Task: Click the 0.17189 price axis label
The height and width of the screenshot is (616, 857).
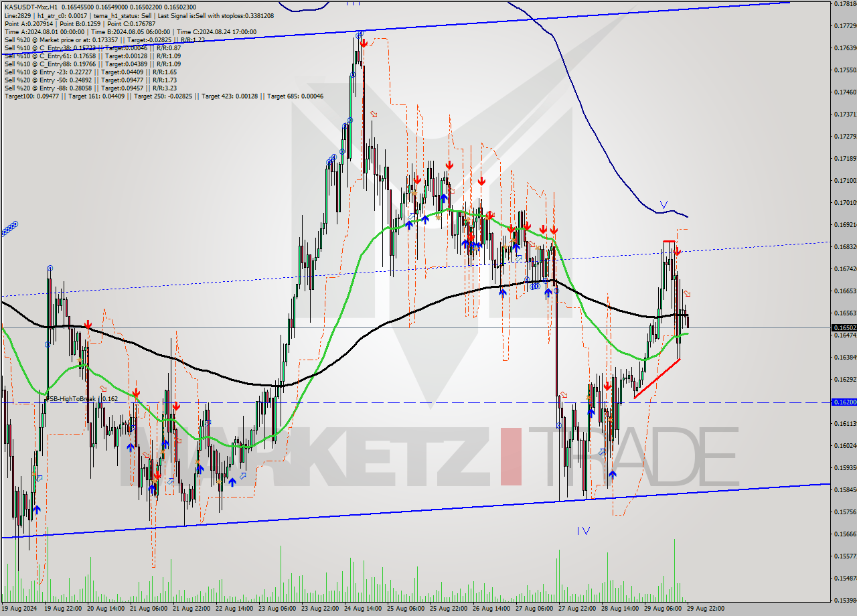Action: [x=845, y=159]
